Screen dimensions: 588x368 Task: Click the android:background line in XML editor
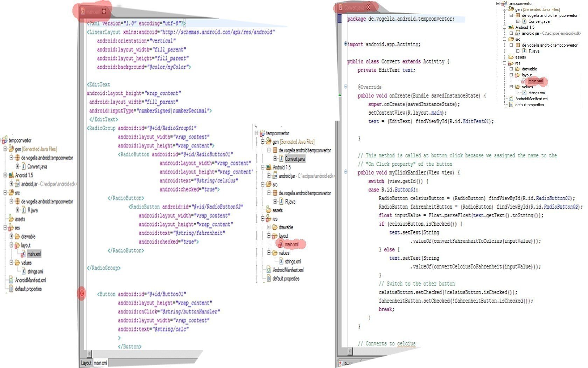point(144,67)
